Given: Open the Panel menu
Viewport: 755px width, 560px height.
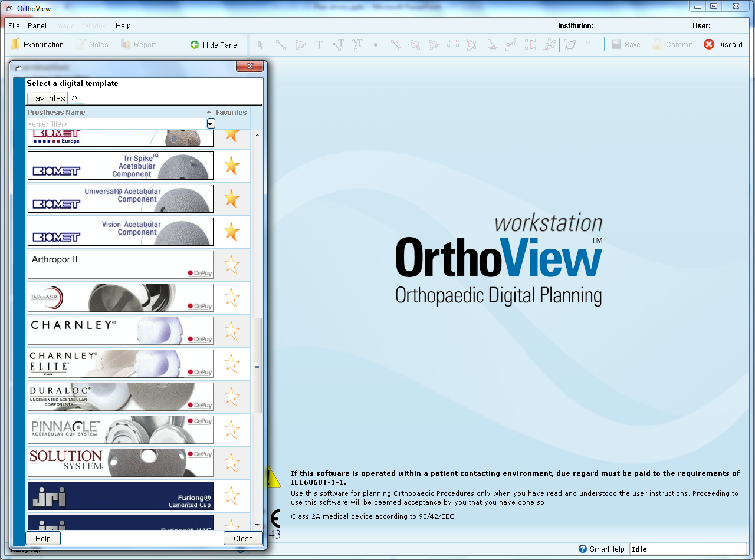Looking at the screenshot, I should click(x=37, y=26).
